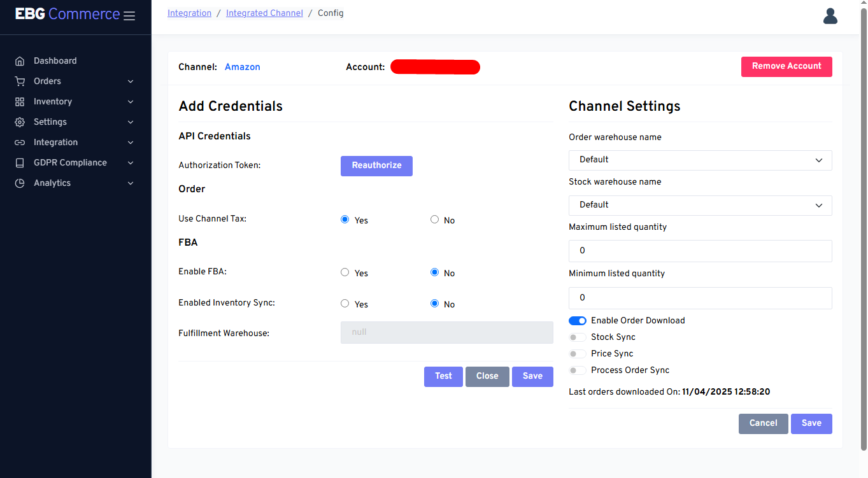Click the Test credentials button

click(443, 376)
